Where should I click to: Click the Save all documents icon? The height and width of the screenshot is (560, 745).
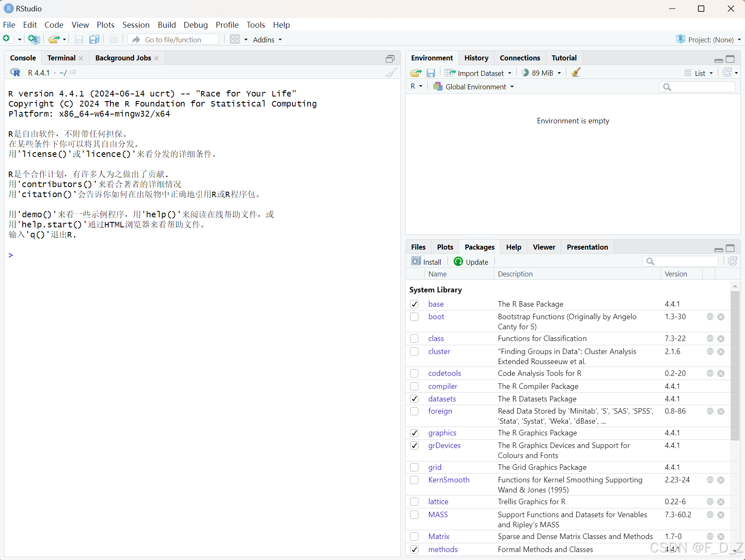[x=94, y=39]
